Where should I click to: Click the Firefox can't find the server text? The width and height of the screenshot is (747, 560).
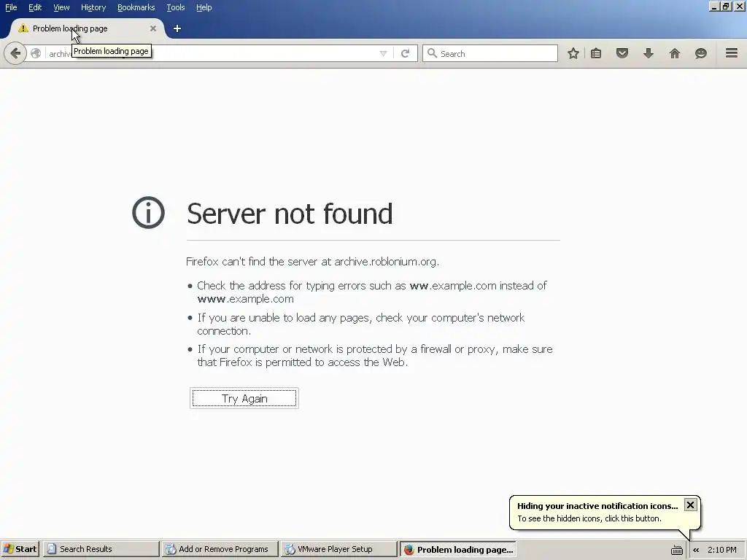click(312, 262)
